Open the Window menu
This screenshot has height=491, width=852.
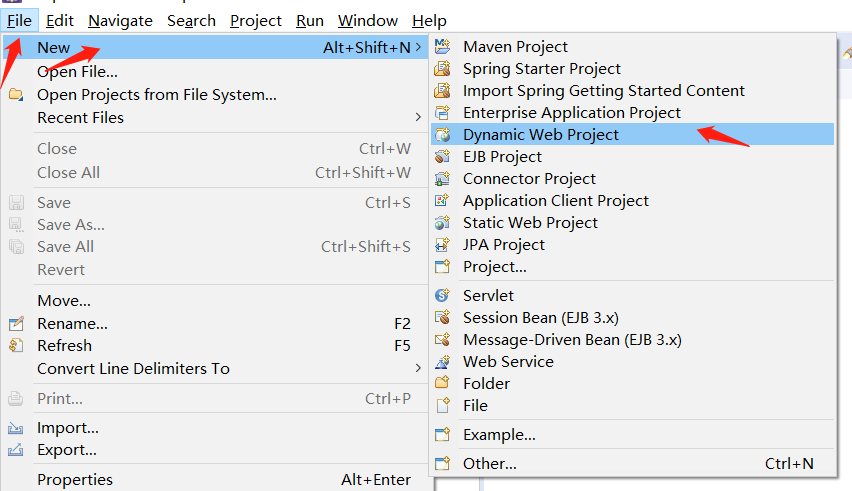pyautogui.click(x=367, y=20)
